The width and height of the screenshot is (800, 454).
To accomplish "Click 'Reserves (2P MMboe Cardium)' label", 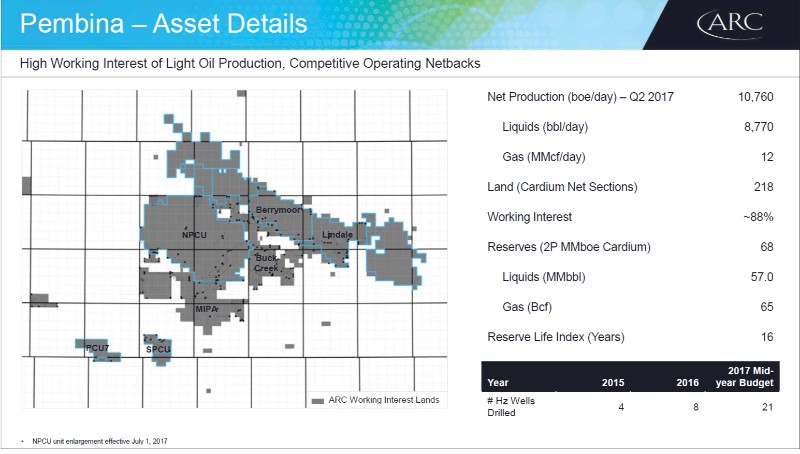I will 569,247.
